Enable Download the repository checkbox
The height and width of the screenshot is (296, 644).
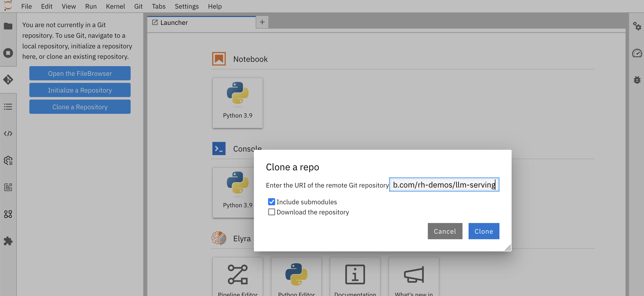click(272, 212)
